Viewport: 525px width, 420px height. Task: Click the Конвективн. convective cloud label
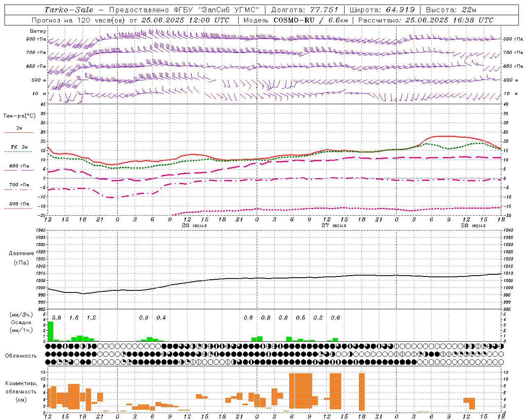(x=21, y=383)
